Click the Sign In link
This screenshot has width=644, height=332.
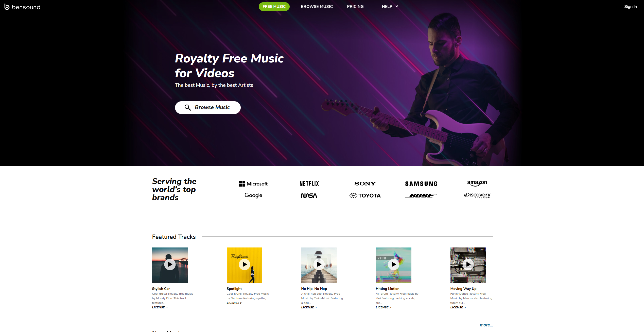click(x=631, y=7)
